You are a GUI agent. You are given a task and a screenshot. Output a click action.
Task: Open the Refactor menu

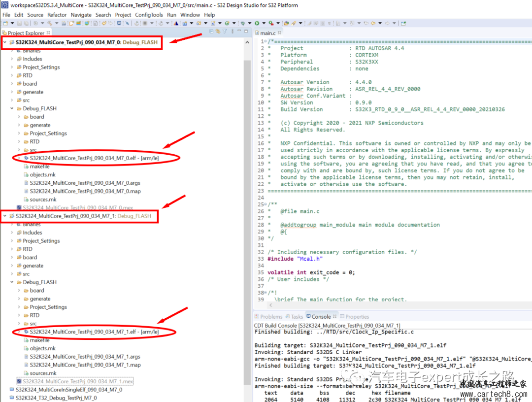point(57,15)
